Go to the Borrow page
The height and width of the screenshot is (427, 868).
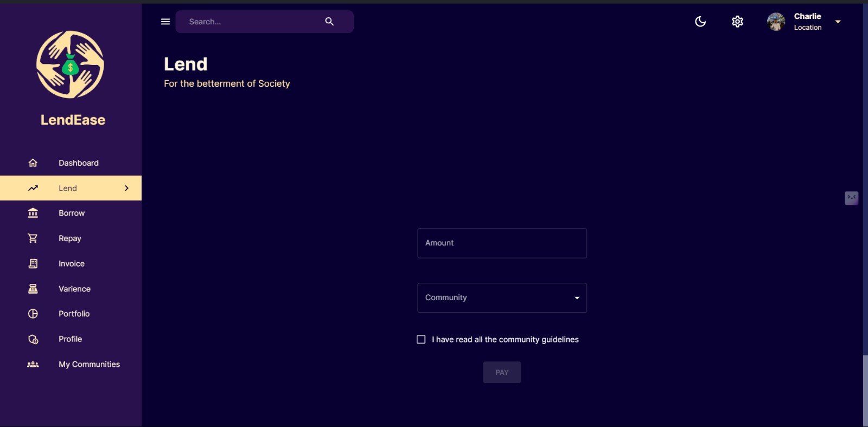tap(71, 213)
